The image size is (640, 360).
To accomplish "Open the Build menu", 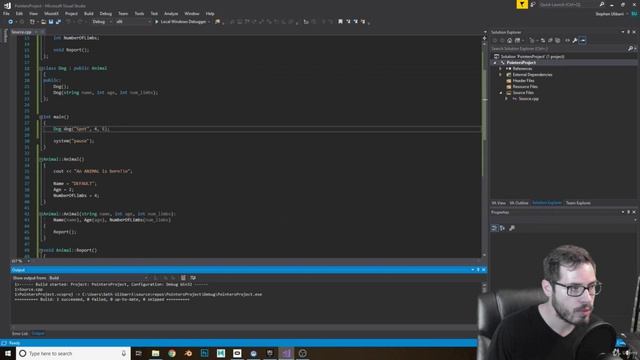I will coord(89,13).
